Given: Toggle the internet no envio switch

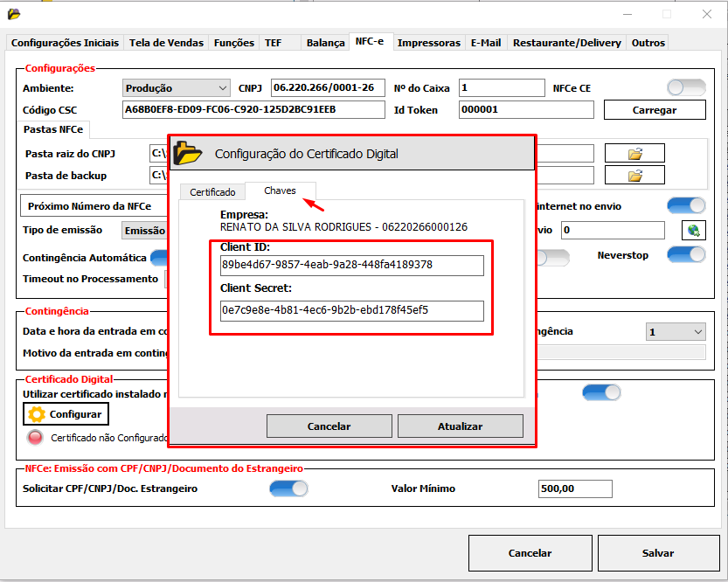Looking at the screenshot, I should click(686, 206).
